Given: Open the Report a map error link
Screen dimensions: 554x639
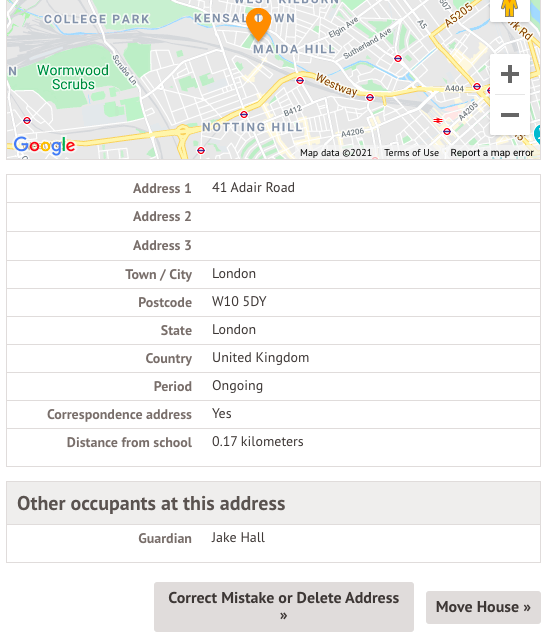Looking at the screenshot, I should coord(492,153).
